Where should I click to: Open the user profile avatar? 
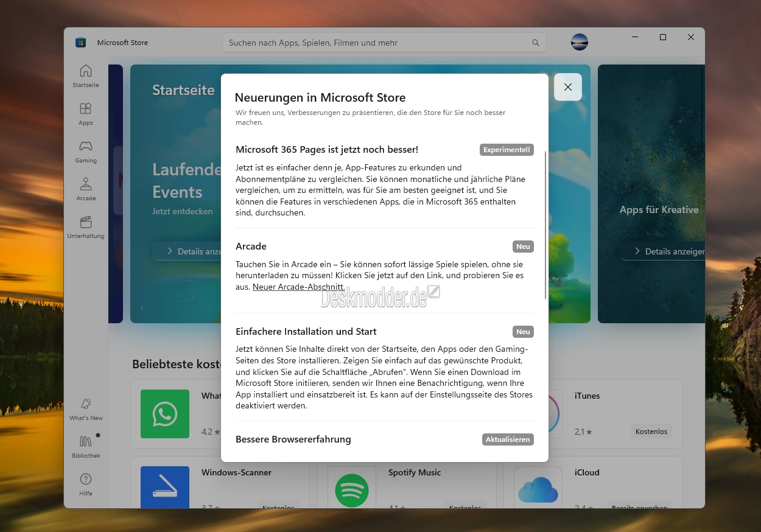tap(580, 42)
